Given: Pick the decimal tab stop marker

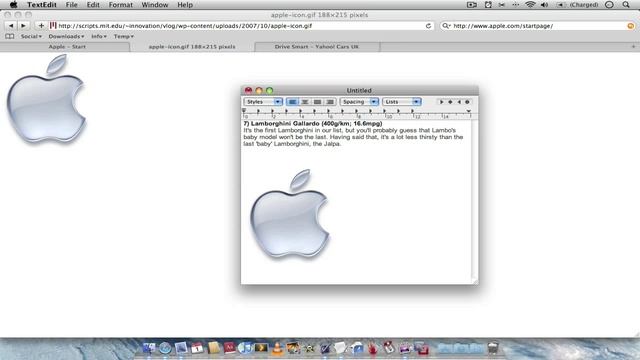Looking at the screenshot, I should click(468, 102).
